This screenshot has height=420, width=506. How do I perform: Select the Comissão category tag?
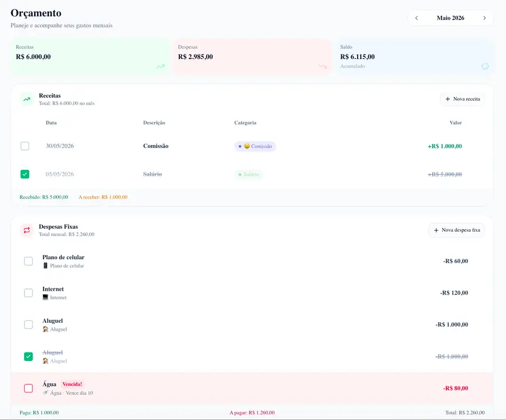tap(255, 146)
